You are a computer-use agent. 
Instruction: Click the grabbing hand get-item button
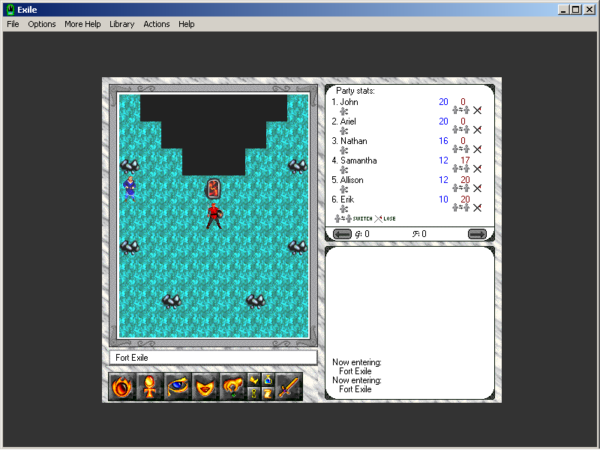pos(234,385)
